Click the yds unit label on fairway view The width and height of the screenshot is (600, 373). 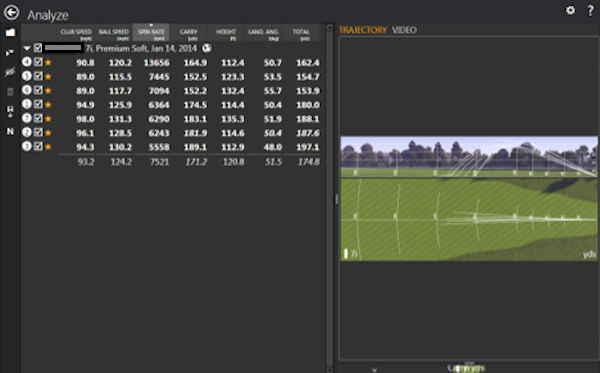click(x=590, y=254)
